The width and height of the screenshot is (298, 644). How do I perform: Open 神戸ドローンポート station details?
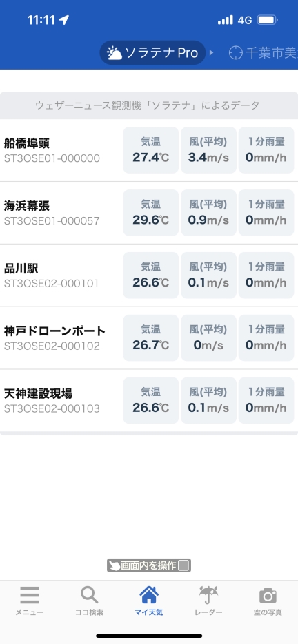149,337
